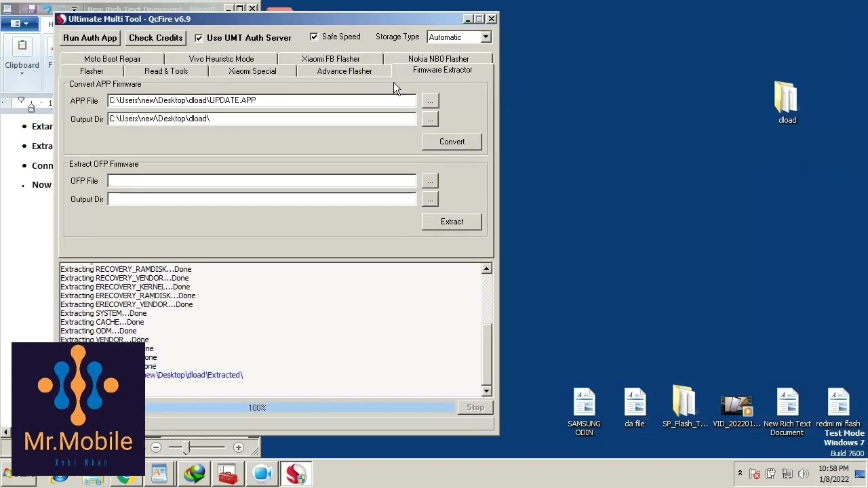Show hidden system tray icons
The height and width of the screenshot is (488, 868).
click(740, 473)
